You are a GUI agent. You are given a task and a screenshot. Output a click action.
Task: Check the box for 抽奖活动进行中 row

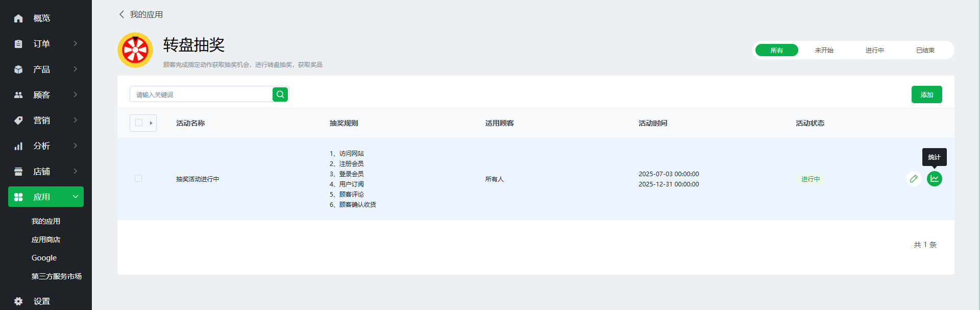[138, 178]
